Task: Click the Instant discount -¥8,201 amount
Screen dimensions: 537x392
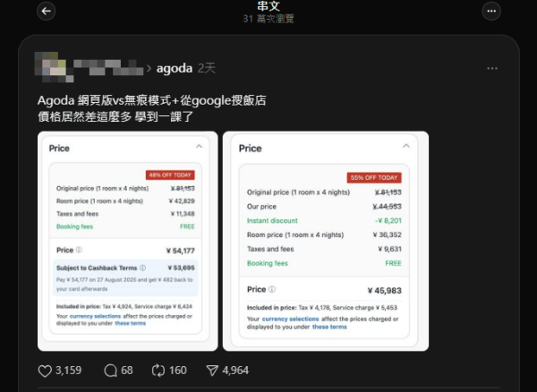Action: tap(388, 221)
